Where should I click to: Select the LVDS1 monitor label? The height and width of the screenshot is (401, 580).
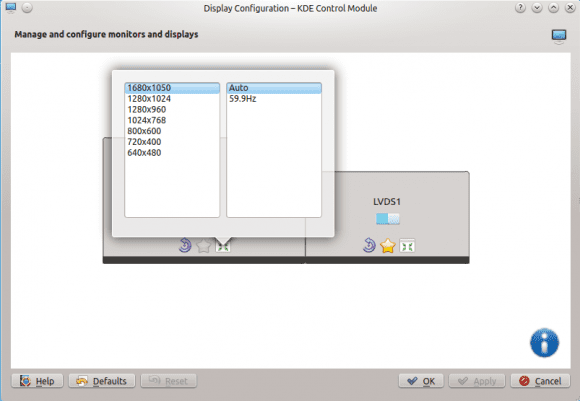click(x=387, y=202)
